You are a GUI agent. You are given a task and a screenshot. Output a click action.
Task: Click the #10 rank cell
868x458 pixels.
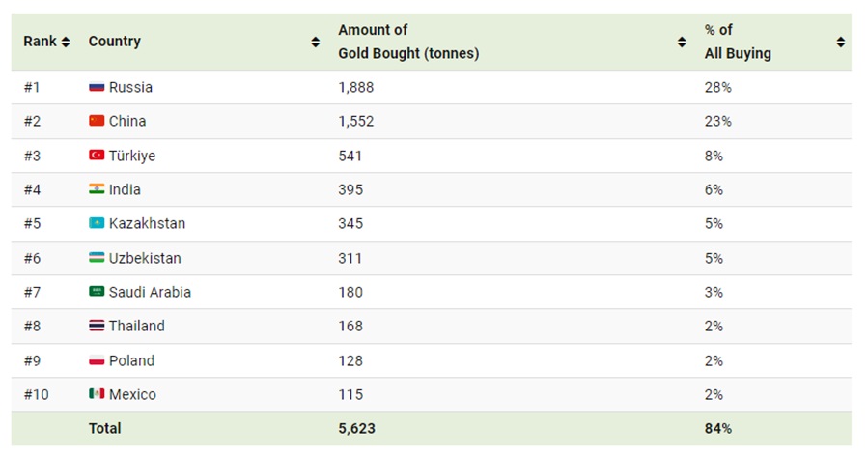[x=35, y=394]
